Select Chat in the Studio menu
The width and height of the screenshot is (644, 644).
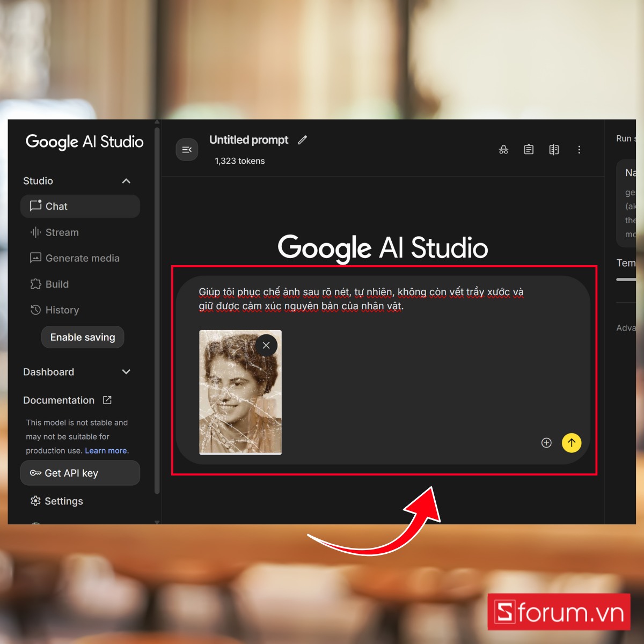pyautogui.click(x=80, y=206)
